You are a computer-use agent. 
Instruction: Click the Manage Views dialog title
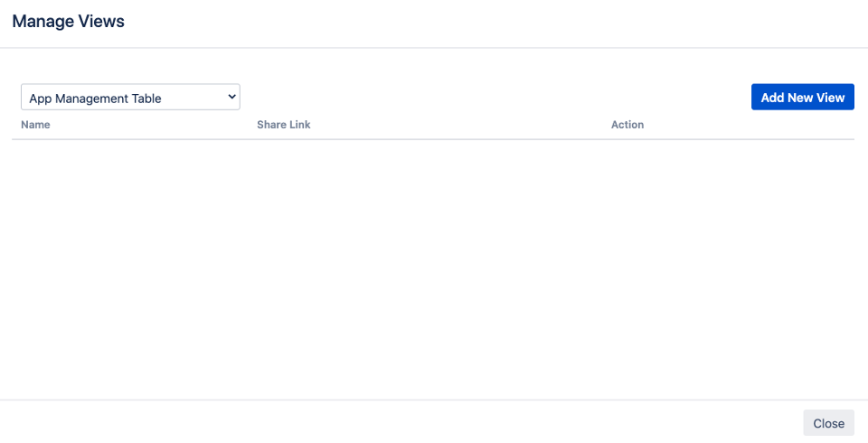[68, 22]
